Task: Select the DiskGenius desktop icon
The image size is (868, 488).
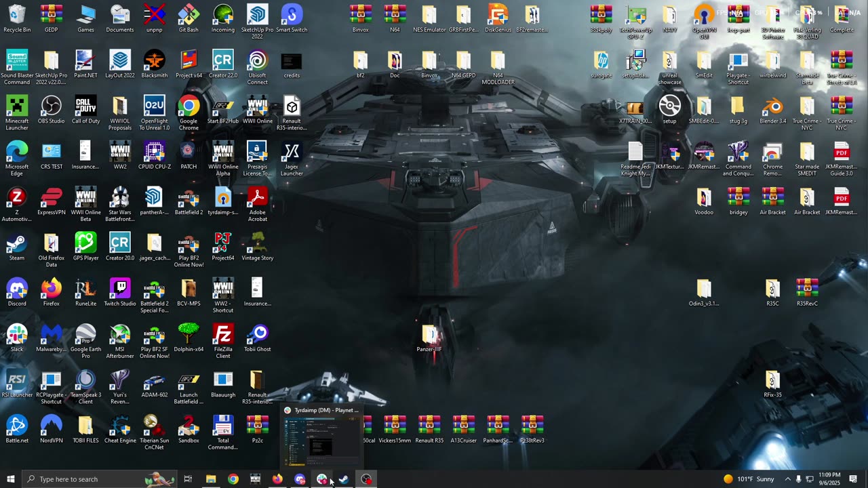Action: (x=498, y=19)
